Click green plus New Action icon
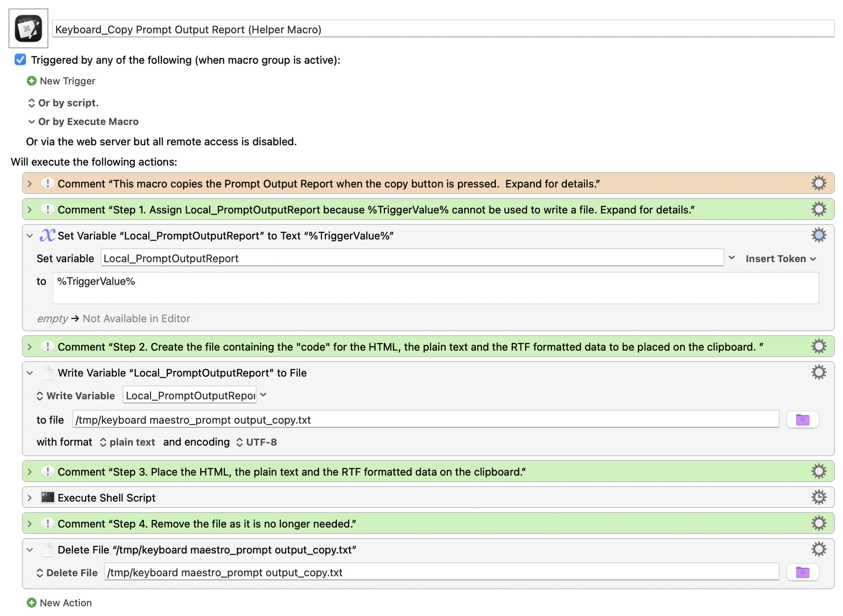The height and width of the screenshot is (616, 843). [x=32, y=602]
